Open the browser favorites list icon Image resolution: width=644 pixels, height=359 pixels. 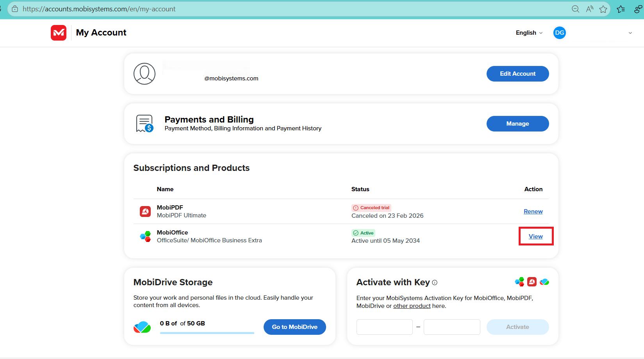[x=621, y=9]
